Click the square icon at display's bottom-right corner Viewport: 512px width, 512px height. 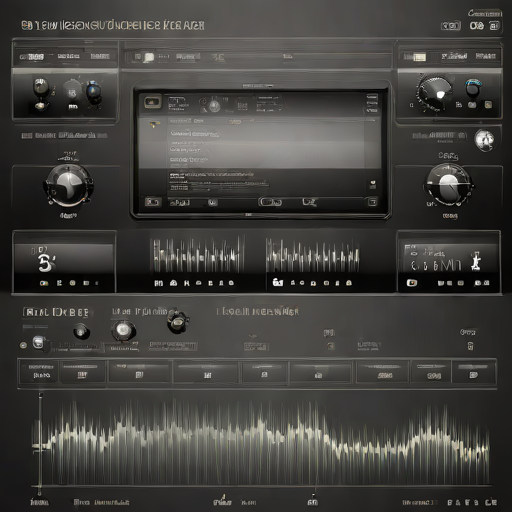(x=372, y=202)
